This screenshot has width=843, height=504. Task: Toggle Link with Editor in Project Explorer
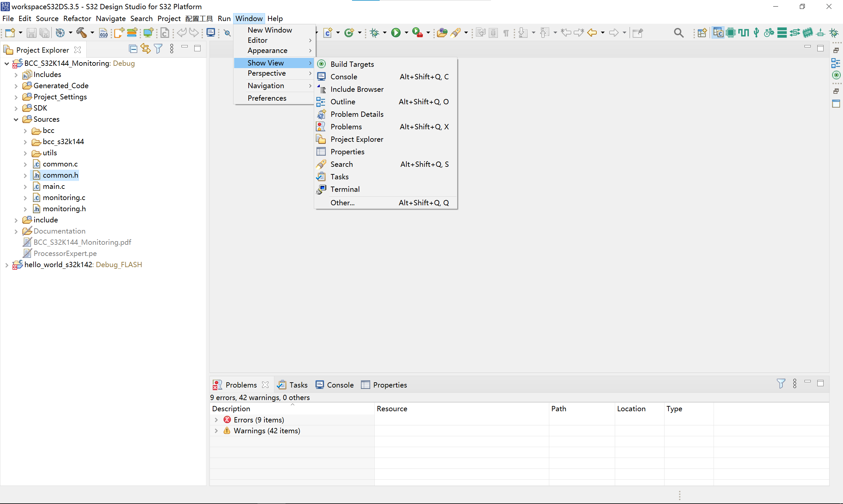coord(146,49)
